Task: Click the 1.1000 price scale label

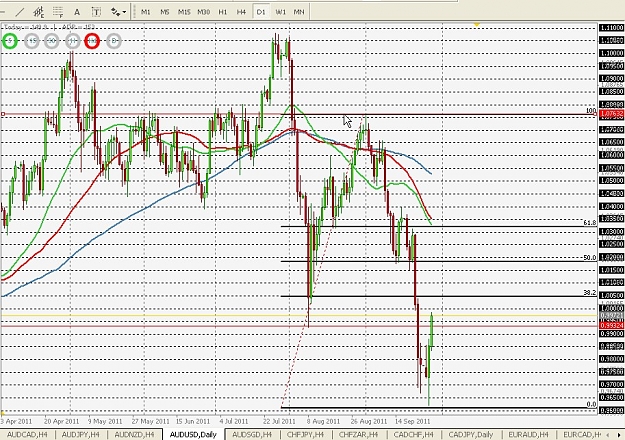Action: (x=611, y=53)
